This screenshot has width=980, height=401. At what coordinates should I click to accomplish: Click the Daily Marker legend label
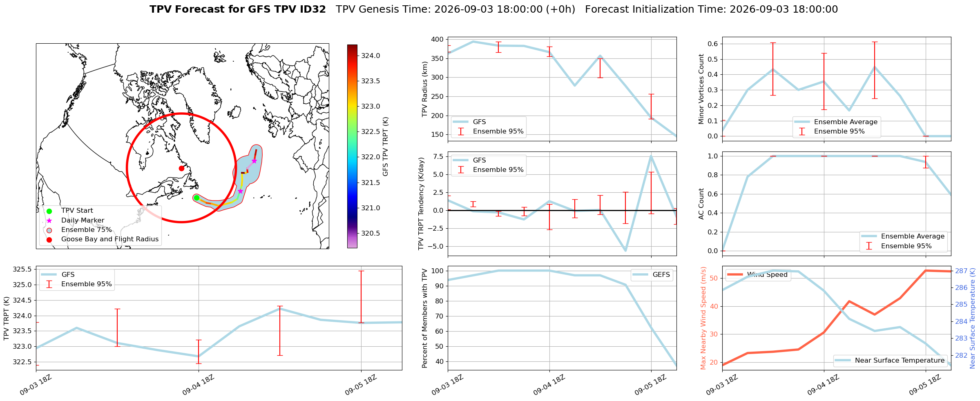[83, 221]
